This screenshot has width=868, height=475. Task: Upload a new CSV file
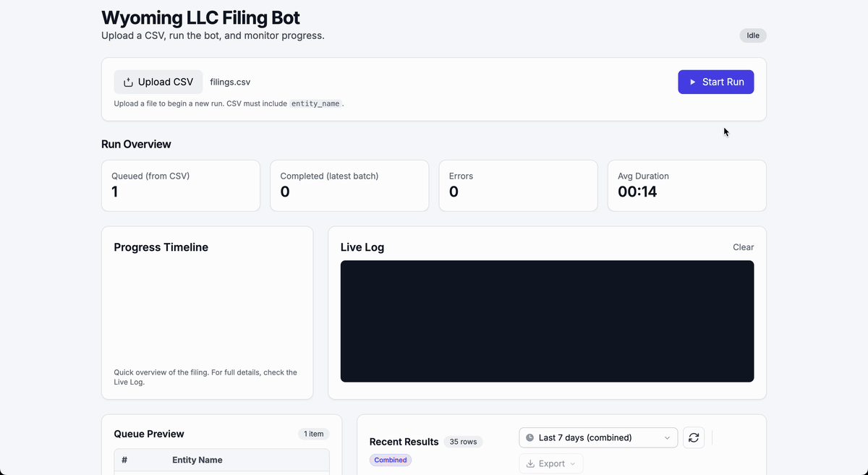[x=158, y=82]
